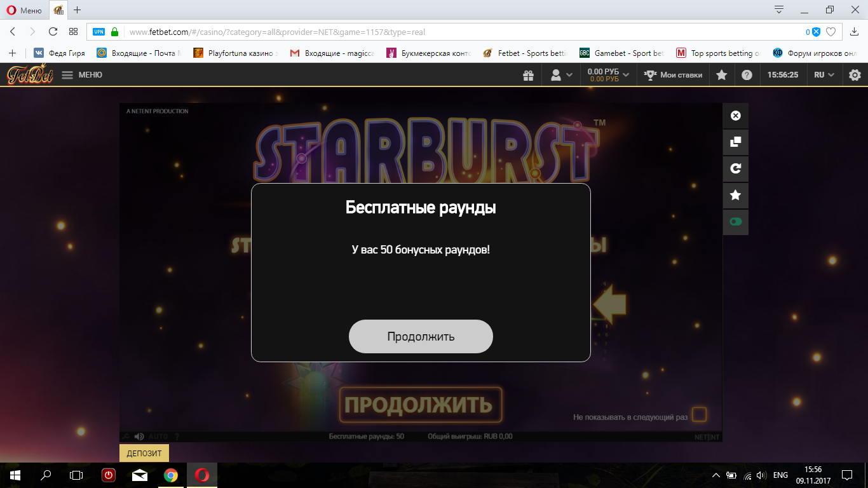Toggle the green switch in the game sidebar
This screenshot has width=868, height=488.
point(736,222)
